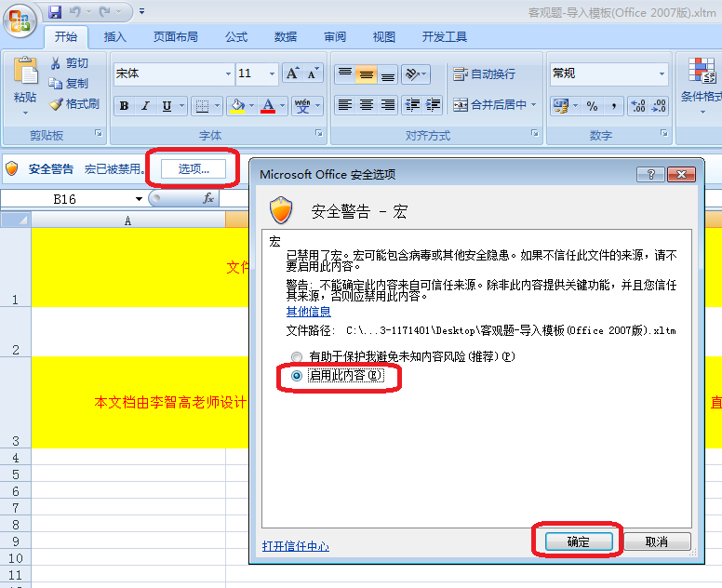The width and height of the screenshot is (722, 588).
Task: Switch to the 公式 ribbon tab
Action: (236, 37)
